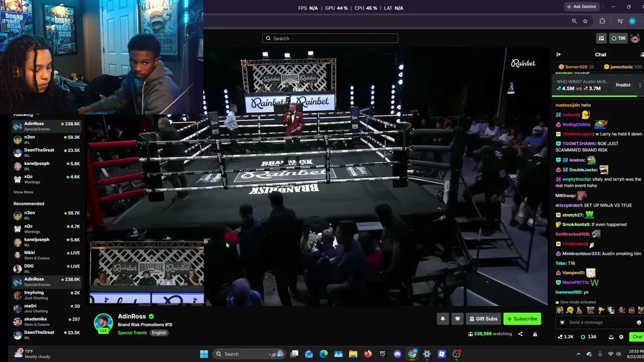The height and width of the screenshot is (362, 644).
Task: Click the Gift Subs button
Action: (x=483, y=319)
